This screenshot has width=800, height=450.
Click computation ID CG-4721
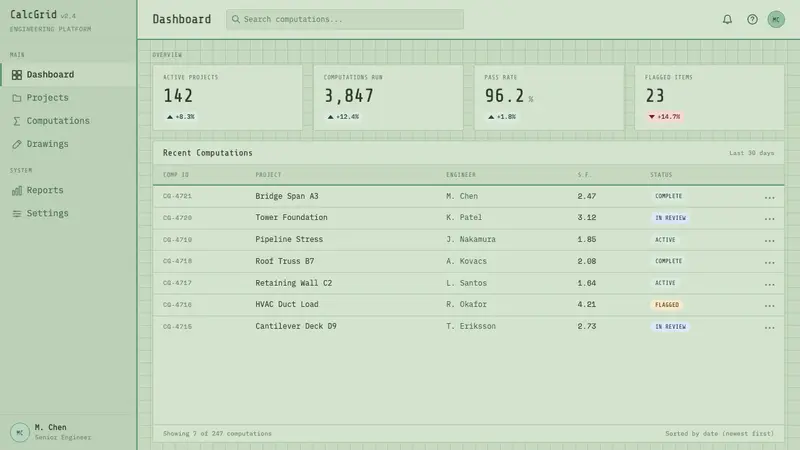click(177, 196)
